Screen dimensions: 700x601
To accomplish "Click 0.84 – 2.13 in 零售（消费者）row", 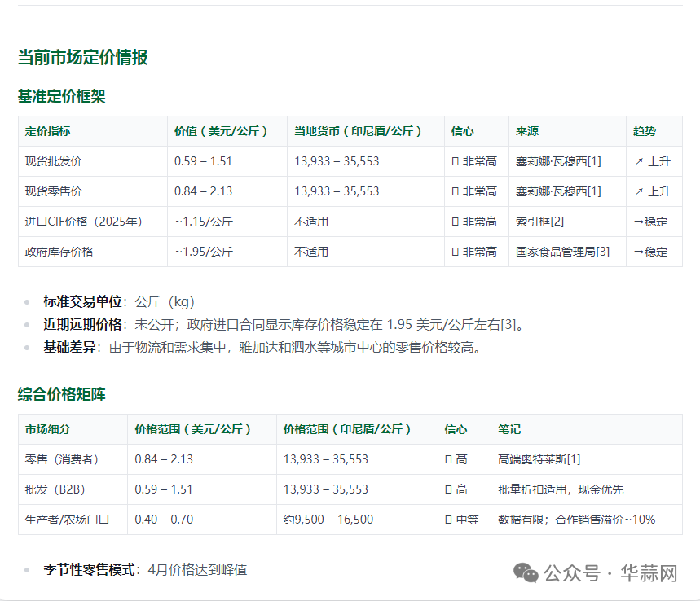I will (164, 459).
